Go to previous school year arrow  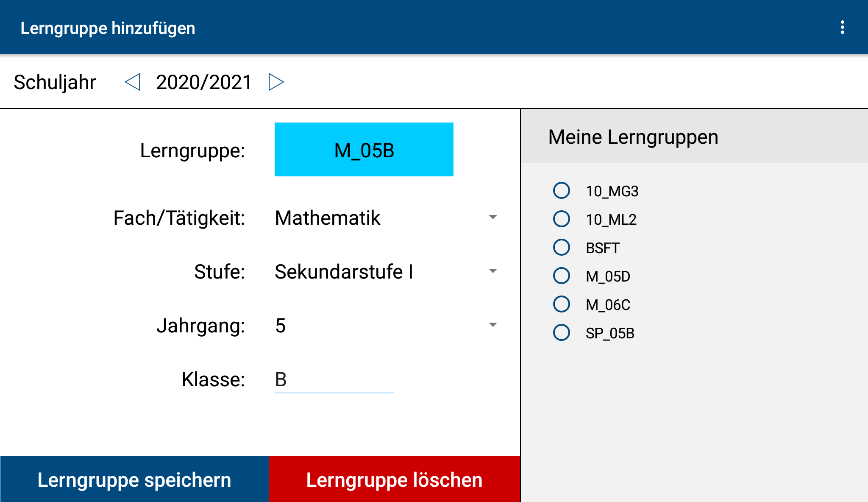tap(133, 82)
